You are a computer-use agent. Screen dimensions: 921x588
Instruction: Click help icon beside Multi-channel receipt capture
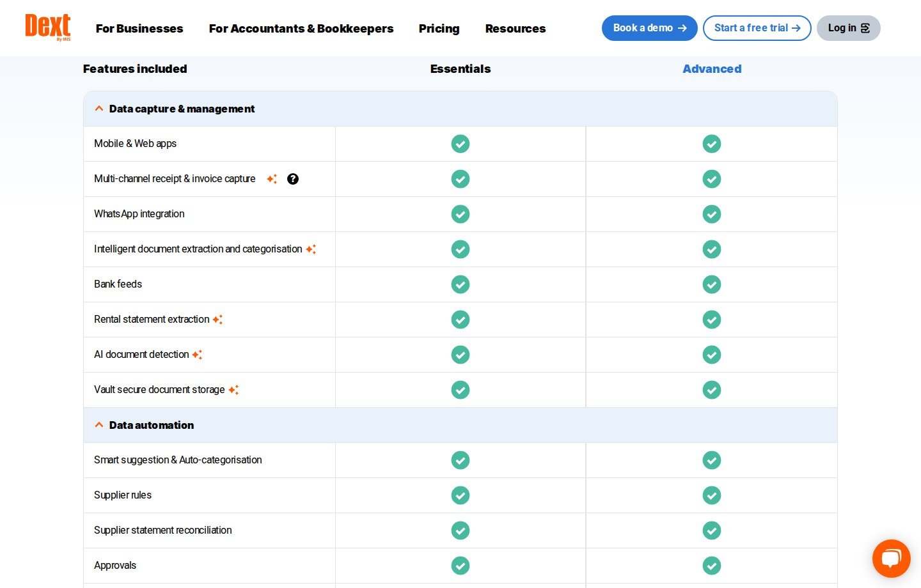(293, 179)
